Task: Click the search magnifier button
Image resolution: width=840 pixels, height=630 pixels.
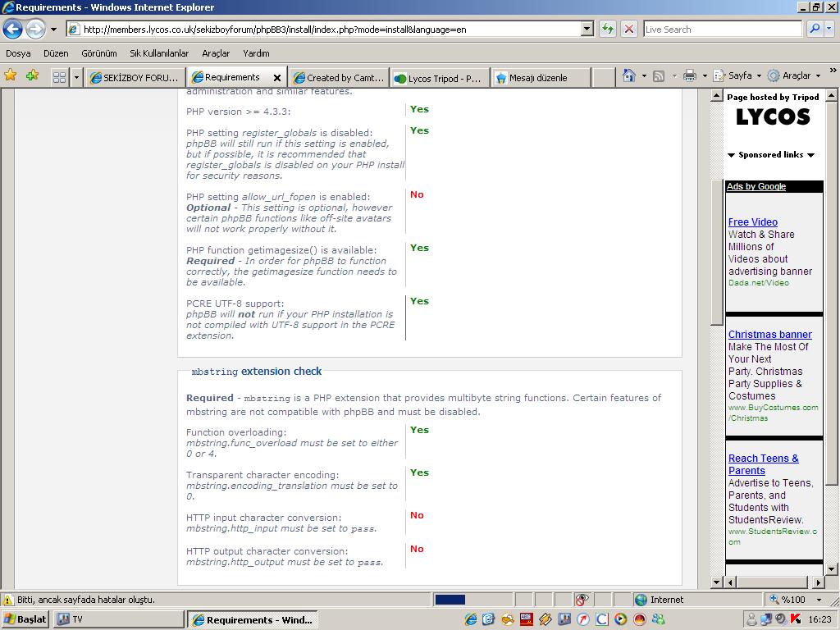Action: tap(815, 30)
